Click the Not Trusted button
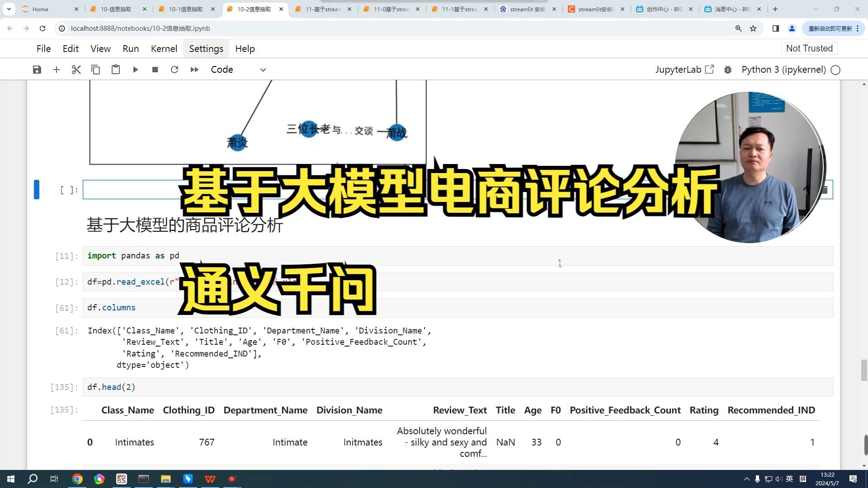 coord(809,48)
